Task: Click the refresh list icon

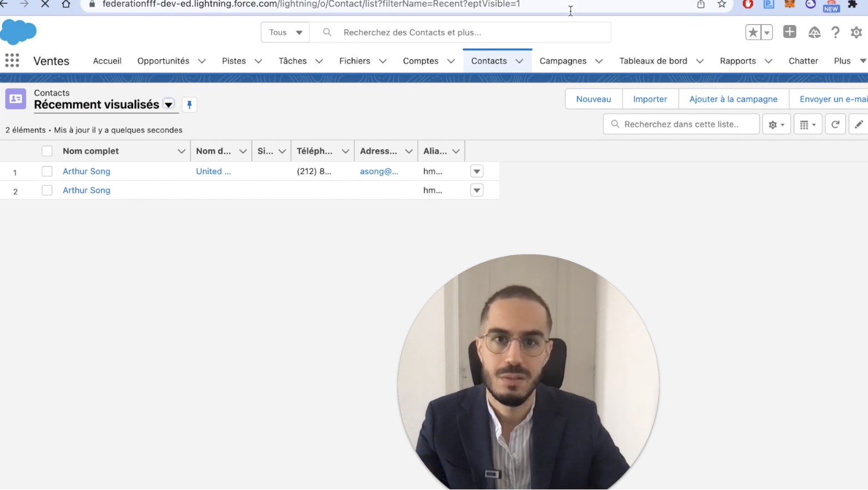Action: [835, 125]
